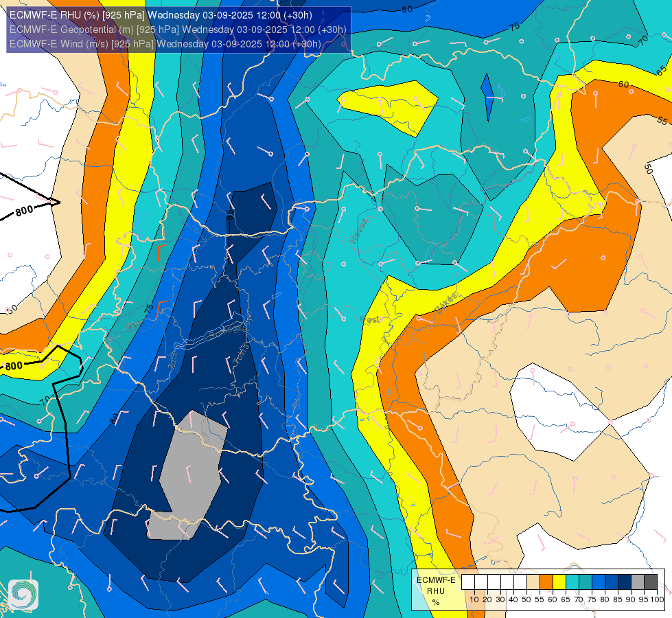Viewport: 672px width, 618px height.
Task: Click the 'ECMWF-E' label in the legend
Action: pos(437,580)
